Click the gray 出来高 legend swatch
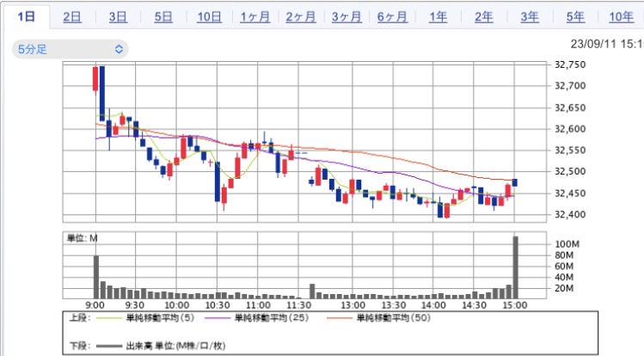Viewport: 644px width, 356px height. pyautogui.click(x=108, y=347)
